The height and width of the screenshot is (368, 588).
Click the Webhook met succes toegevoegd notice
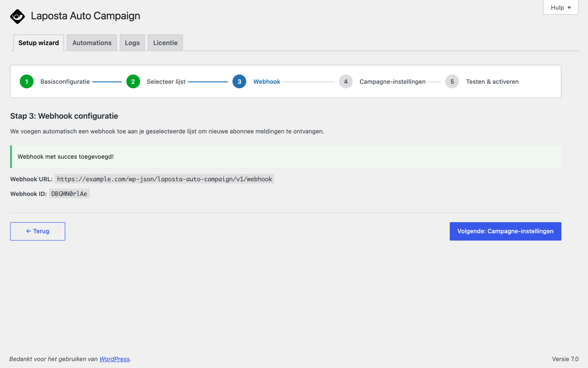pos(286,157)
